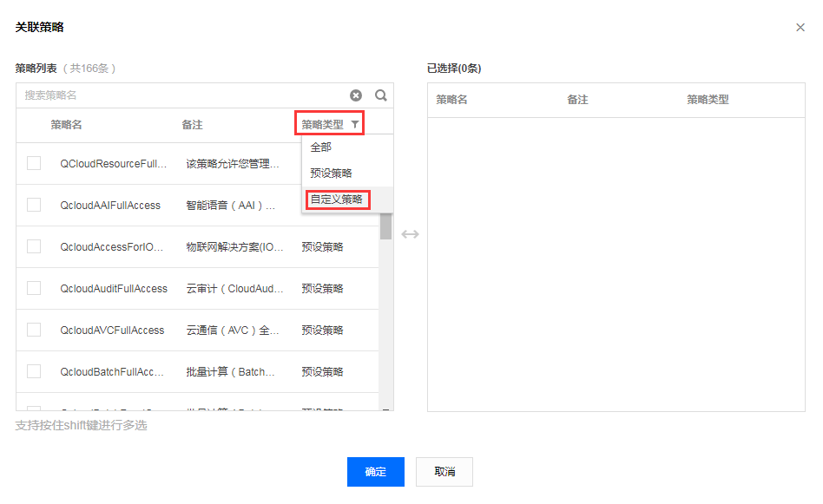Mark the QcloudAVCFullAccess checkbox

pyautogui.click(x=34, y=330)
